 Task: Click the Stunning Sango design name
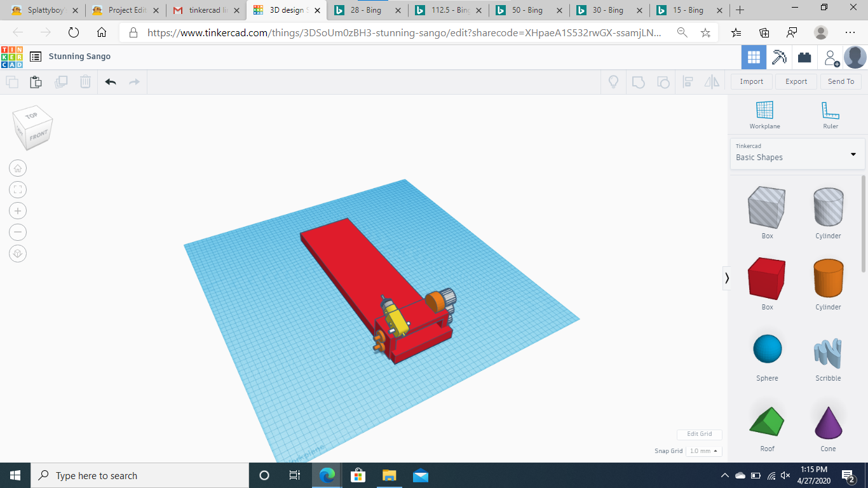pyautogui.click(x=79, y=57)
